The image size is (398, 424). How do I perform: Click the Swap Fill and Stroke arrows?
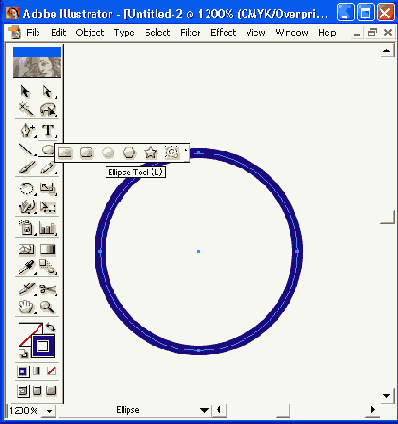click(x=50, y=326)
